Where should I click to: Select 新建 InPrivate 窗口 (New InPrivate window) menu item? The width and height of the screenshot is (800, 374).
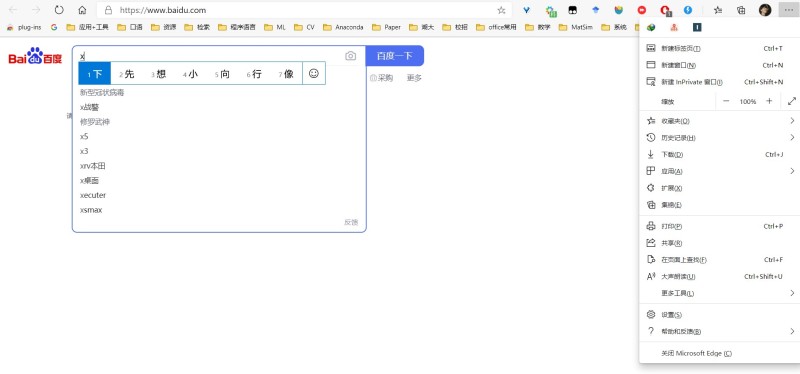pyautogui.click(x=719, y=82)
